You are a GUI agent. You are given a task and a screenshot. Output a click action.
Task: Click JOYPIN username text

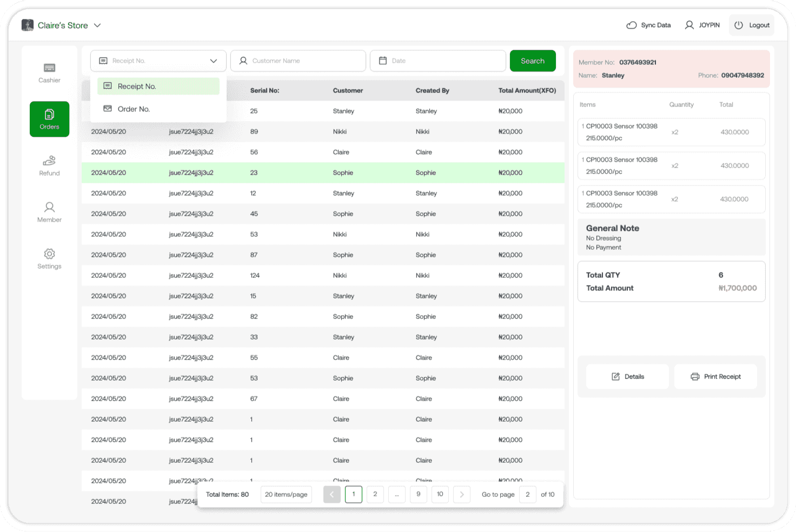pyautogui.click(x=709, y=25)
